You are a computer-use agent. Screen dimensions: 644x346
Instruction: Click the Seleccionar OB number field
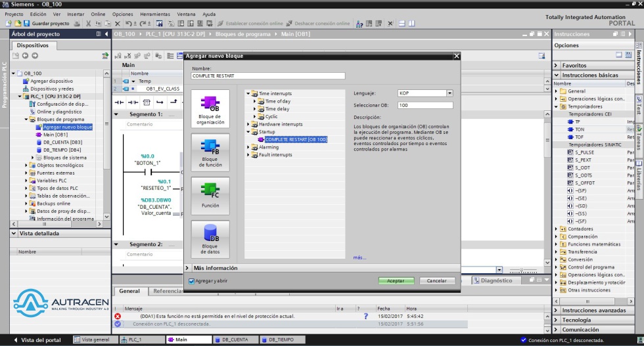(425, 106)
